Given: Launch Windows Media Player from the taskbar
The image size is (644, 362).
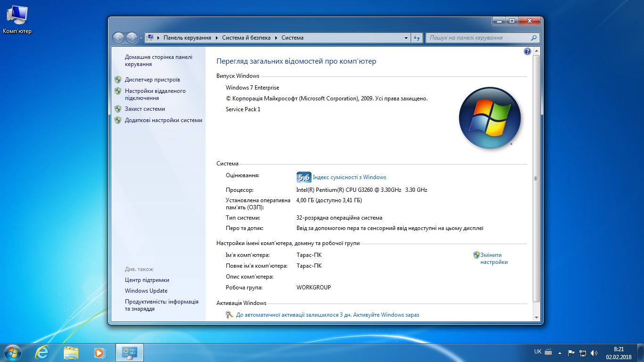Looking at the screenshot, I should click(99, 352).
